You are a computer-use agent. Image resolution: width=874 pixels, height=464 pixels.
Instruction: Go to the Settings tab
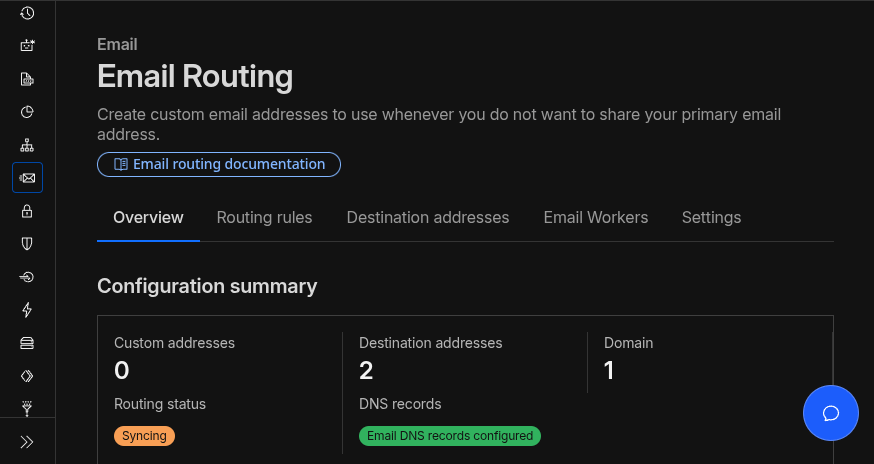coord(711,217)
